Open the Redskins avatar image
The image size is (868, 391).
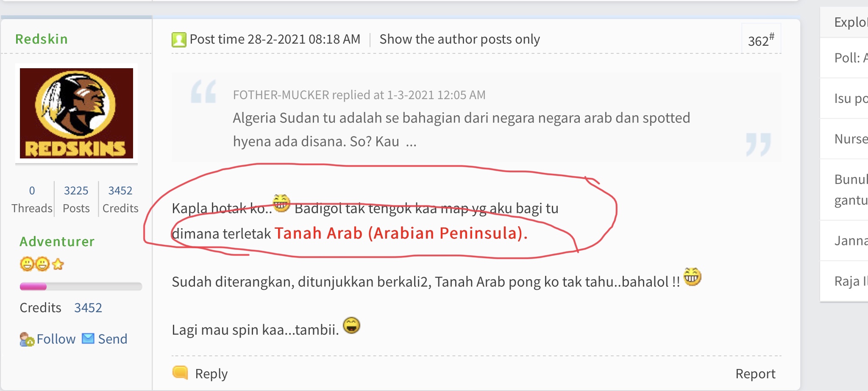tap(76, 113)
